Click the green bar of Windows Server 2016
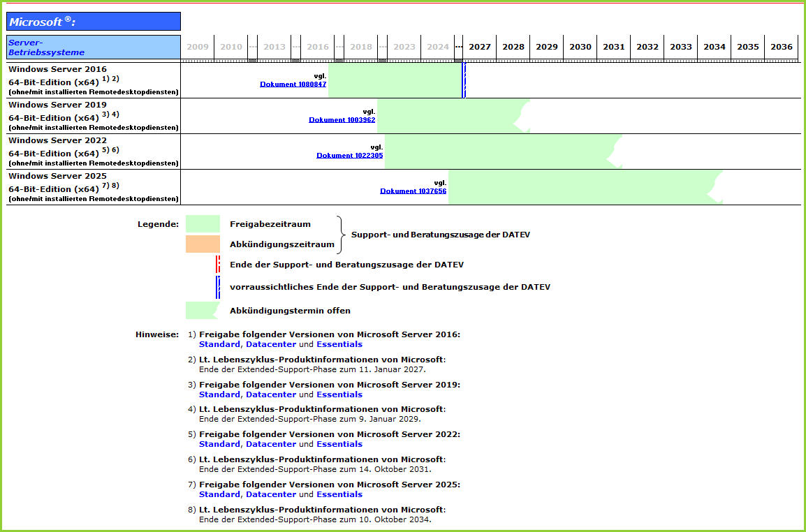Image resolution: width=806 pixels, height=532 pixels. tap(395, 80)
